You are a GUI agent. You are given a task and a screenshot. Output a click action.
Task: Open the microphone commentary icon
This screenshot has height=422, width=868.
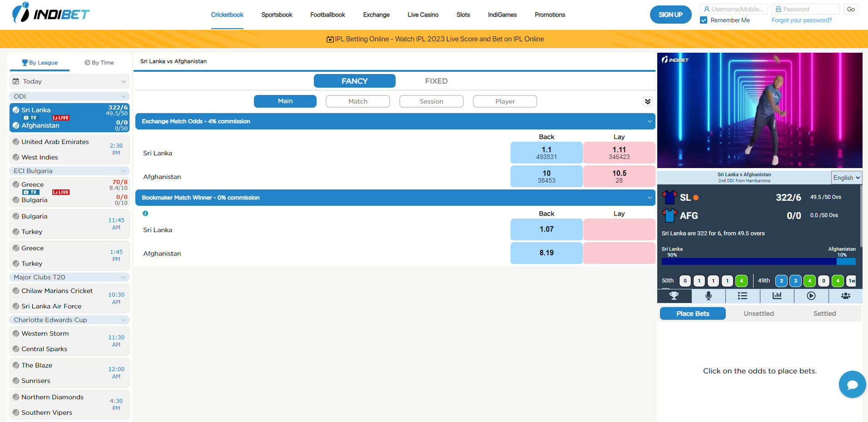point(708,296)
